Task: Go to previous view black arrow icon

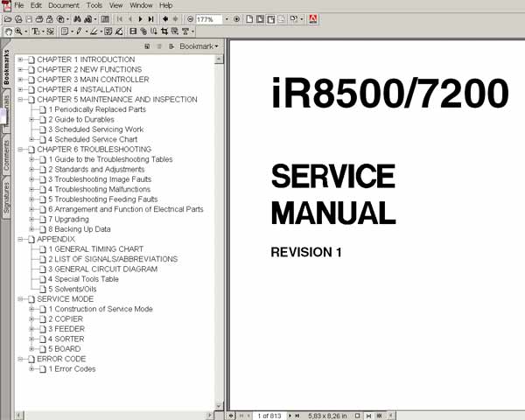Action: [165, 19]
